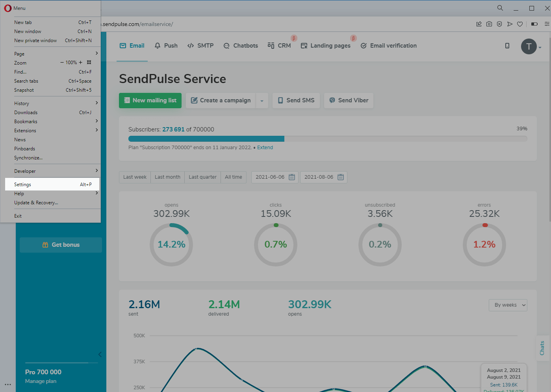Open Easy Setup sliders icon
Image resolution: width=551 pixels, height=392 pixels.
[x=547, y=24]
